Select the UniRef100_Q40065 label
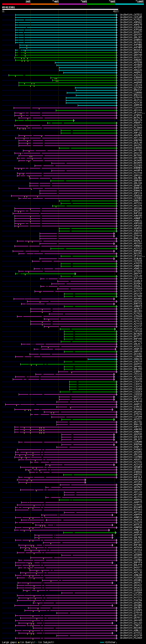 pos(131,620)
